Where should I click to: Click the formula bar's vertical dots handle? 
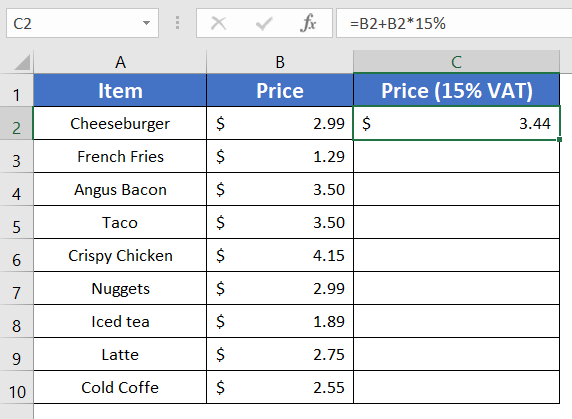(x=177, y=23)
